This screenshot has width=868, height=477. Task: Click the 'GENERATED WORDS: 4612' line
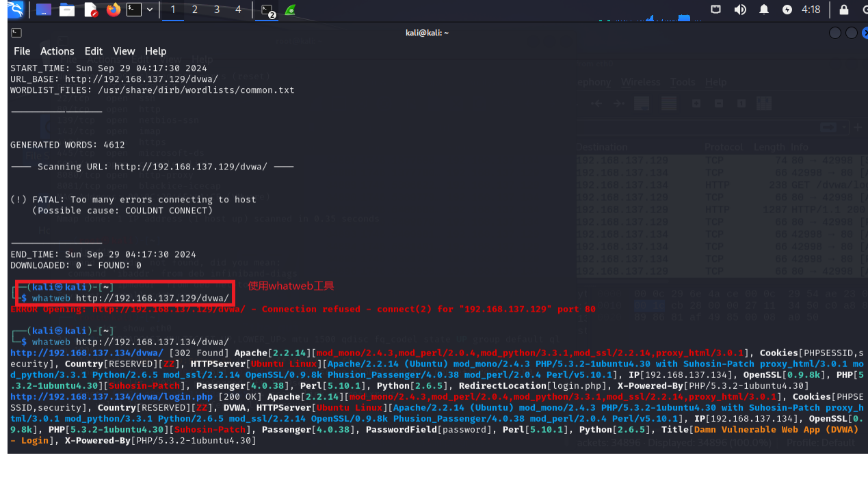[x=68, y=145]
